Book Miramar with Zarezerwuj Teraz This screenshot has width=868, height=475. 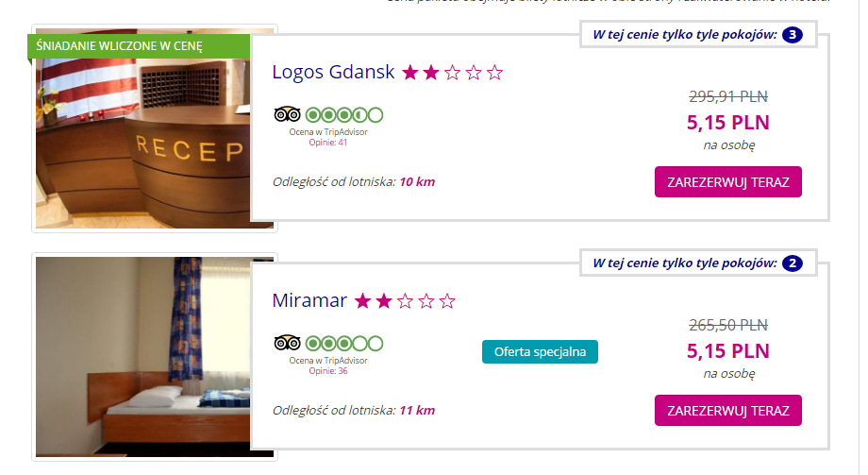[728, 410]
